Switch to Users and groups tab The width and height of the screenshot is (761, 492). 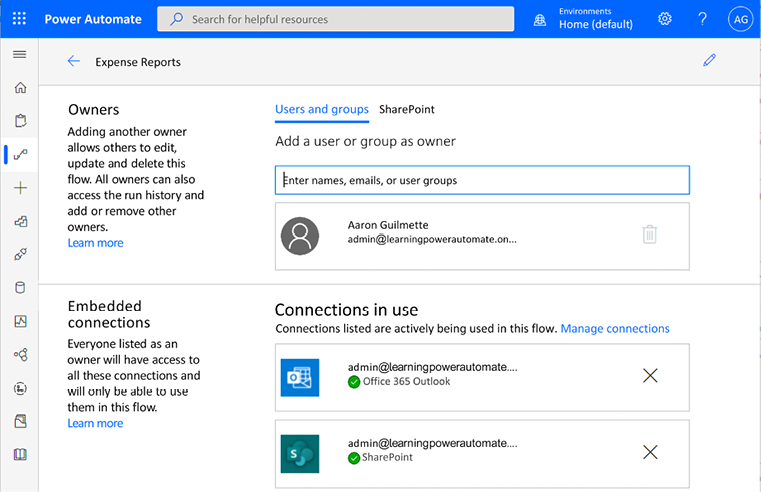click(322, 110)
